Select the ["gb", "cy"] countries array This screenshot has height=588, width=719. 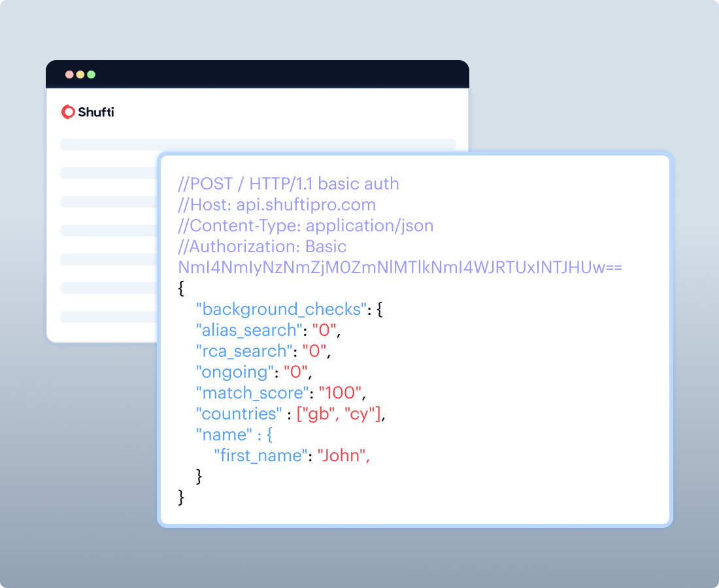339,414
